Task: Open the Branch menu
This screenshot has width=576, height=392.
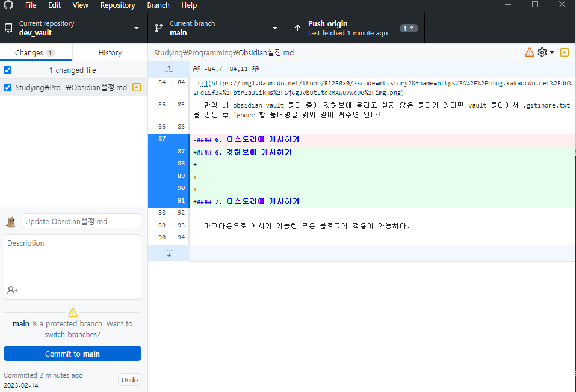Action: (158, 5)
